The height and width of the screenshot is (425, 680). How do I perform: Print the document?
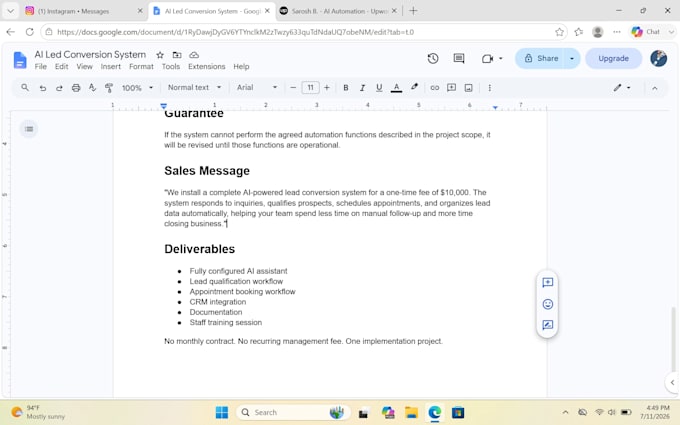click(76, 88)
